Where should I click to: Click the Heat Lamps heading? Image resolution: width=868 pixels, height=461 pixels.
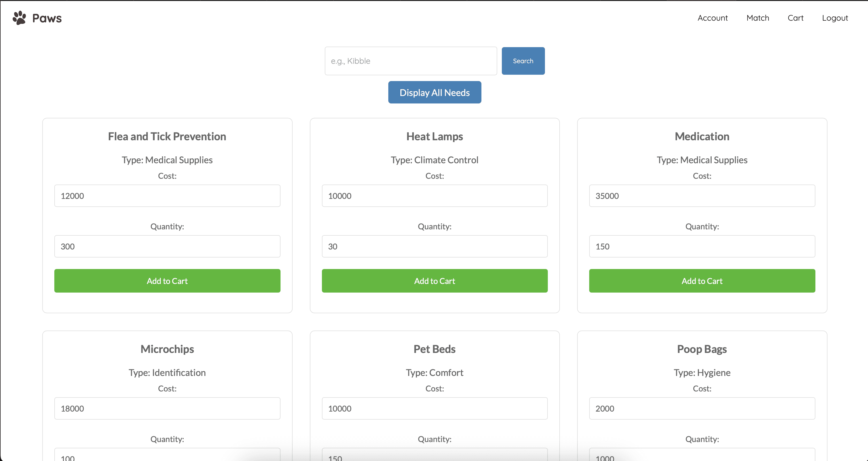434,137
